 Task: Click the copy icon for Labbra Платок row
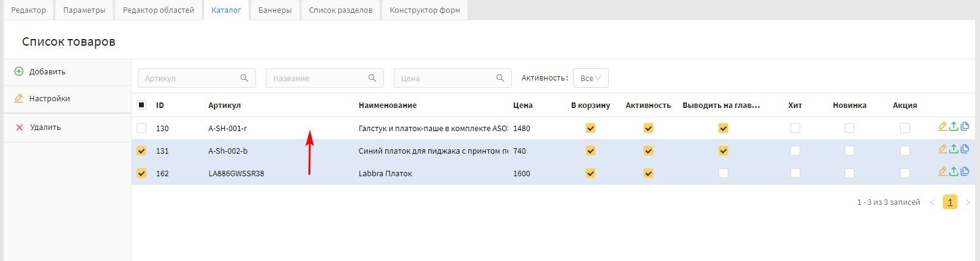[x=965, y=172]
